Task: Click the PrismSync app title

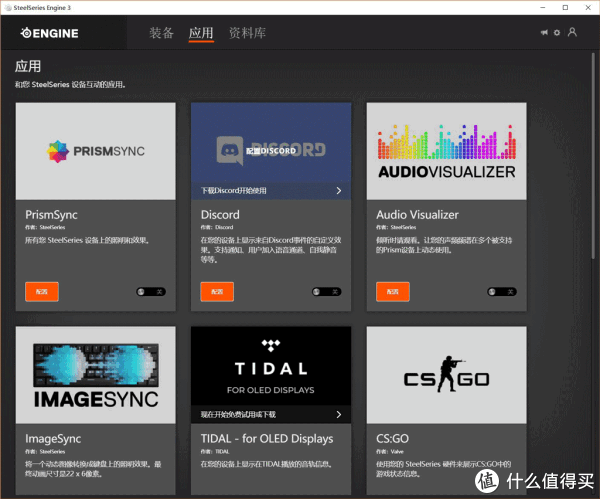Action: [51, 215]
